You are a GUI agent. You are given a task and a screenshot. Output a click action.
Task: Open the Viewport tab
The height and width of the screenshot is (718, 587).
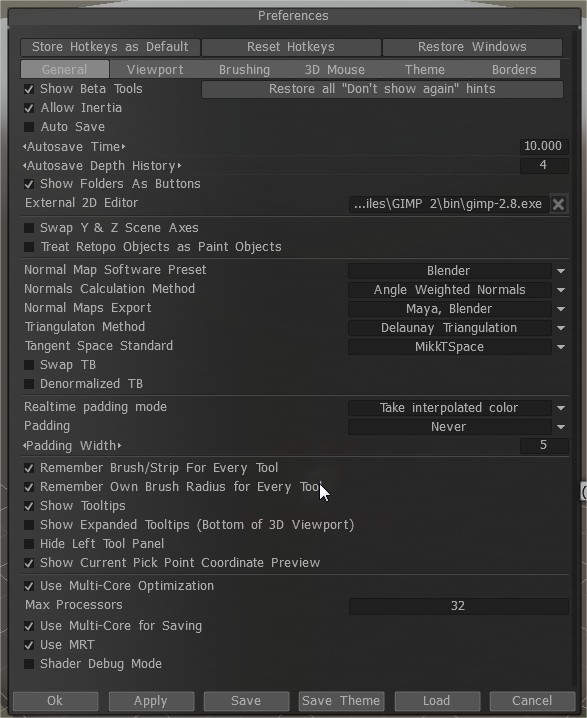pyautogui.click(x=155, y=70)
